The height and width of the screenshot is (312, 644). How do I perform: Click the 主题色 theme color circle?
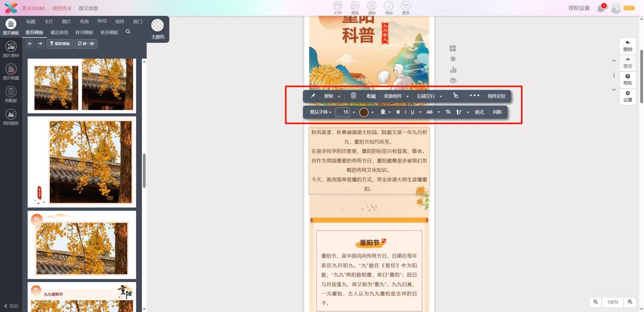tap(158, 25)
